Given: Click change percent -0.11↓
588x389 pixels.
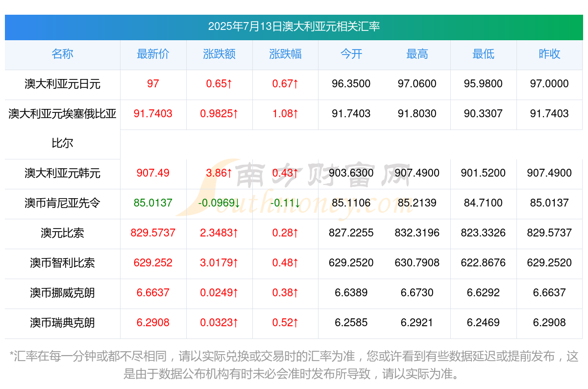Looking at the screenshot, I should (285, 203).
